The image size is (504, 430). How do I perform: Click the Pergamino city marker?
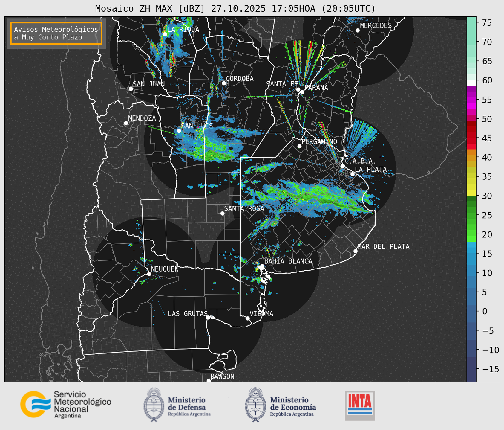click(299, 146)
